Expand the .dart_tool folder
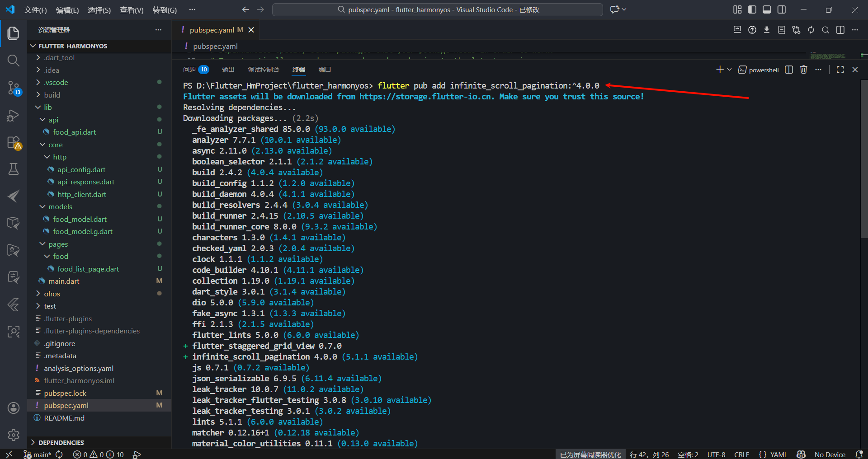 pyautogui.click(x=59, y=58)
